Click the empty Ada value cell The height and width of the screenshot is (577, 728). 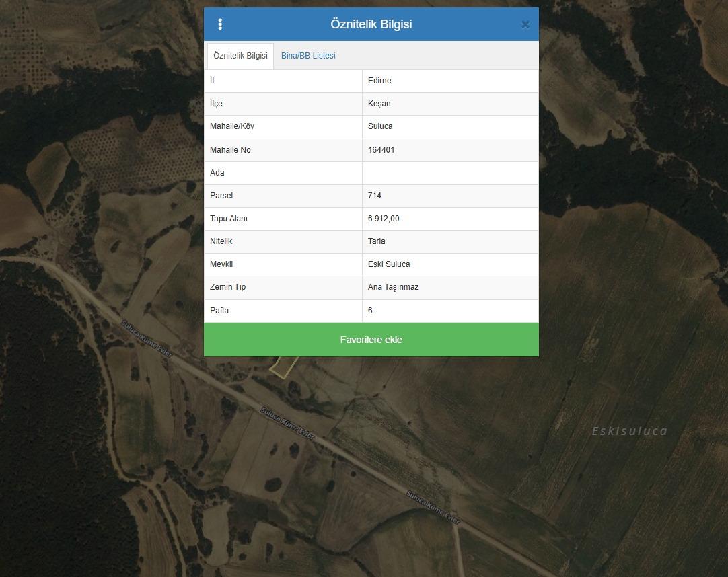[449, 173]
